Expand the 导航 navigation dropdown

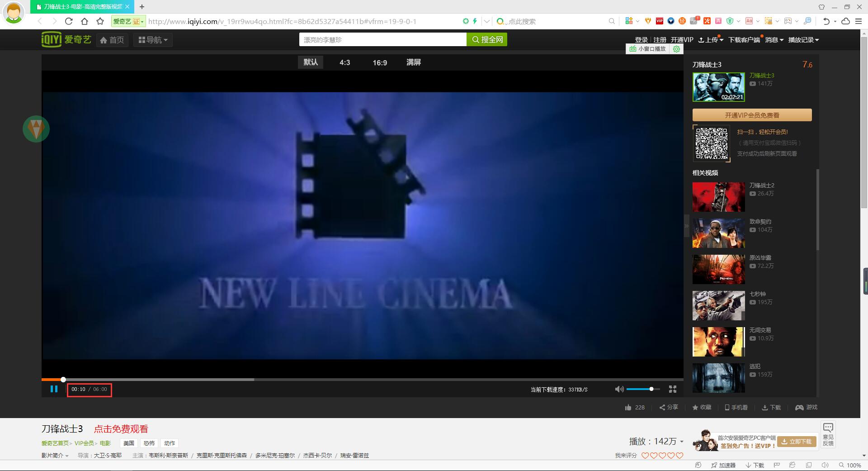pos(153,40)
